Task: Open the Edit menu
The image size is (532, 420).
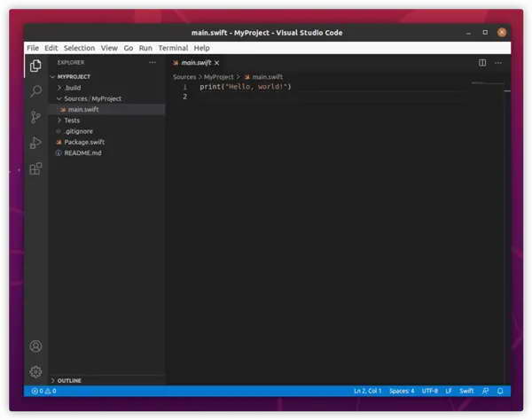Action: coord(51,48)
